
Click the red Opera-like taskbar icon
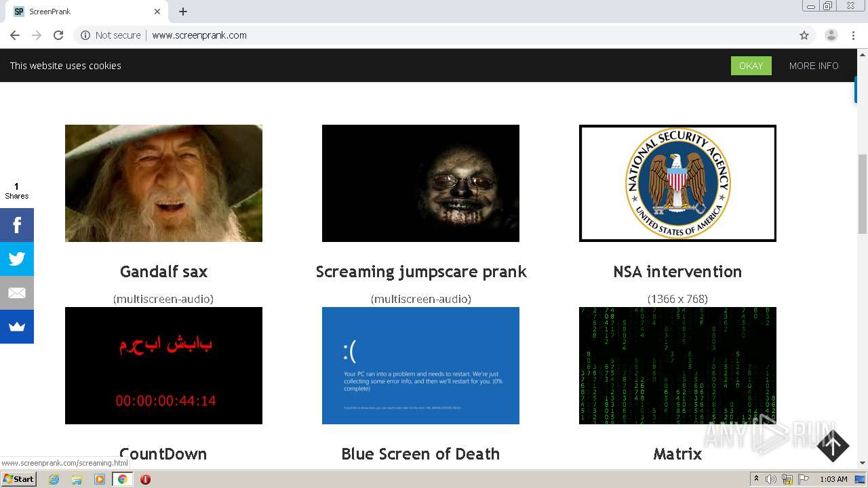pos(145,479)
